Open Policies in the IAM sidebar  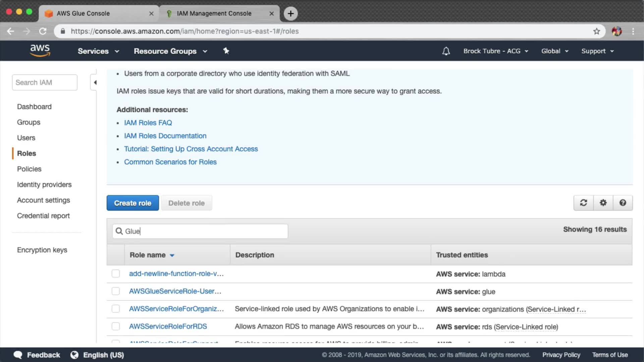pos(29,169)
